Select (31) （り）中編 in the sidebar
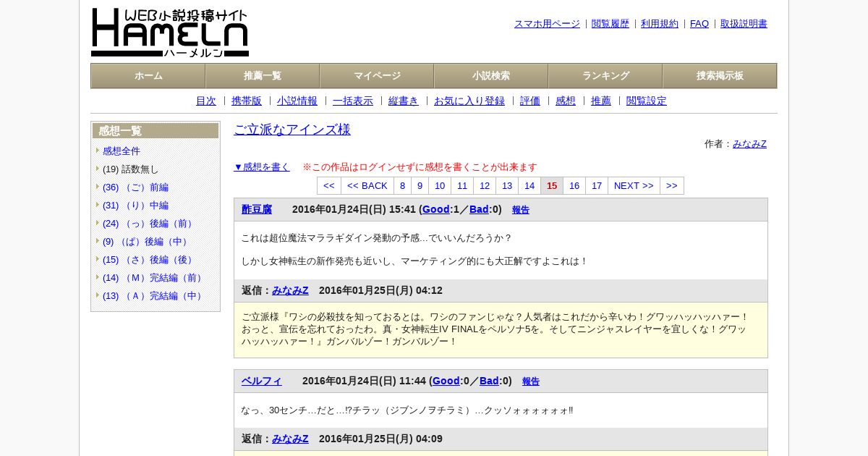 135,206
